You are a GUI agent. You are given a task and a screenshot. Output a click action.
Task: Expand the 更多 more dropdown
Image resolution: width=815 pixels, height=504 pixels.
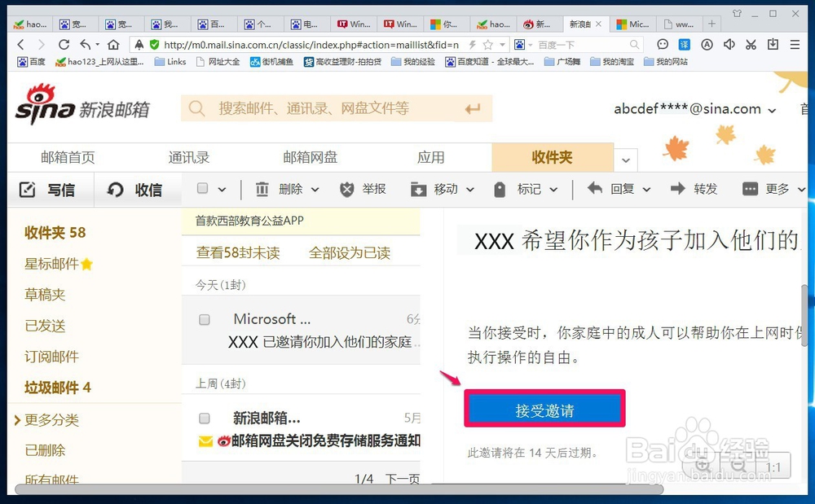[801, 190]
